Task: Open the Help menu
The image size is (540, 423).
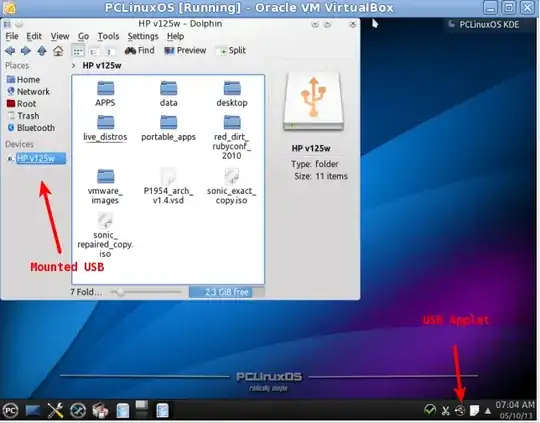Action: click(x=175, y=36)
